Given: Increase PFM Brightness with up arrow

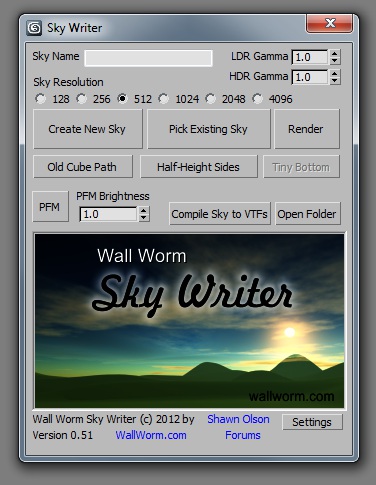Looking at the screenshot, I should [144, 210].
